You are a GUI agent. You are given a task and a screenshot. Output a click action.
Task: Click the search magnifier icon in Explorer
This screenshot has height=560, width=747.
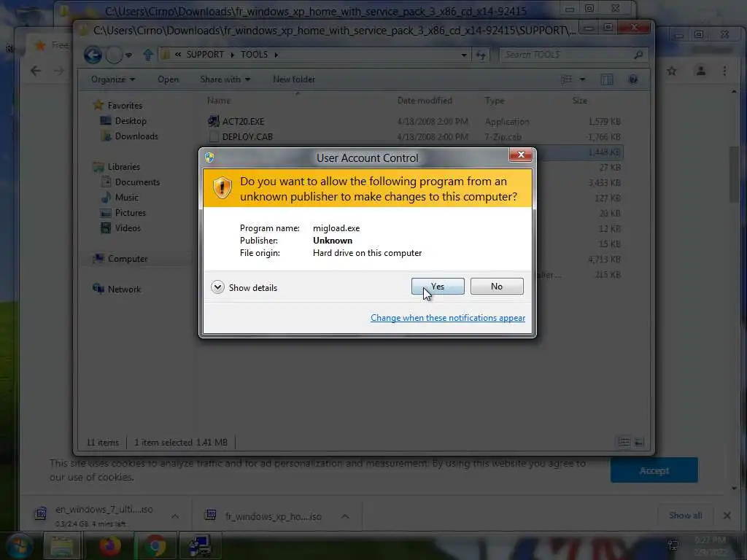[638, 55]
